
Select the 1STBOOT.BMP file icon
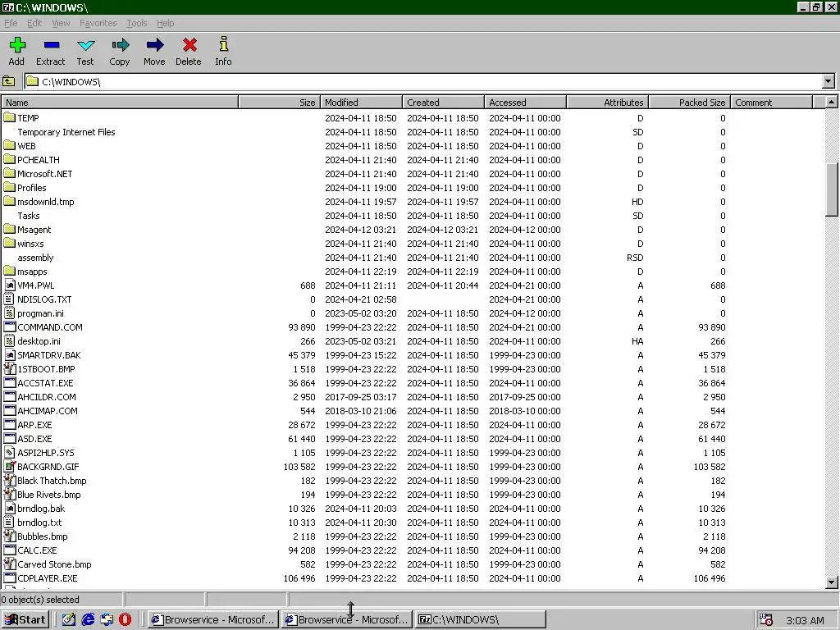(10, 368)
